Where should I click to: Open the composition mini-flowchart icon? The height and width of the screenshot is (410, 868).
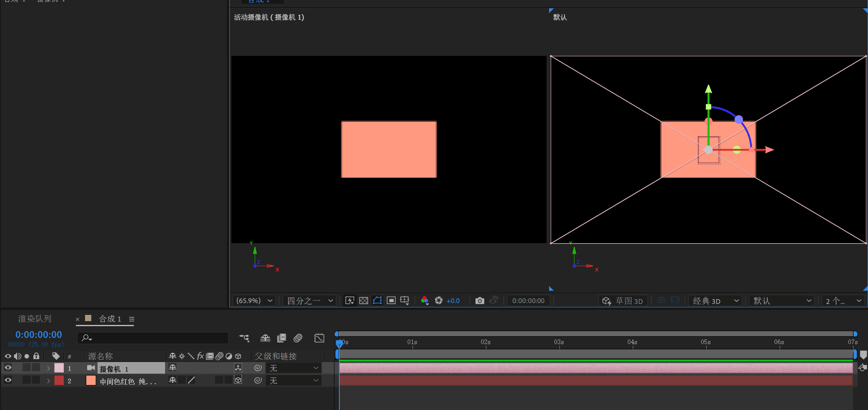[244, 338]
